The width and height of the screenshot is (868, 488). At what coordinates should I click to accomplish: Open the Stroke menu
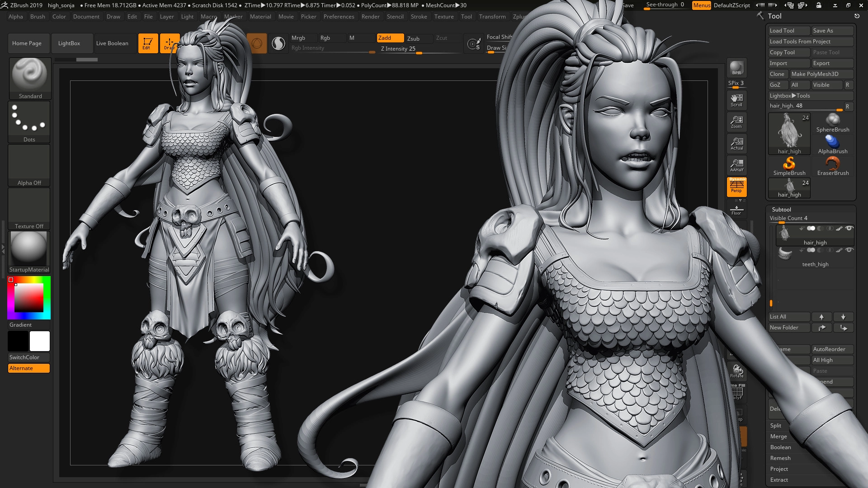(419, 17)
